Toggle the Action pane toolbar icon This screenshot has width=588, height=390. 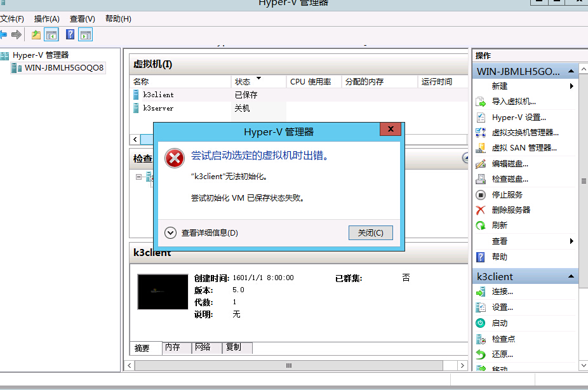pyautogui.click(x=86, y=35)
